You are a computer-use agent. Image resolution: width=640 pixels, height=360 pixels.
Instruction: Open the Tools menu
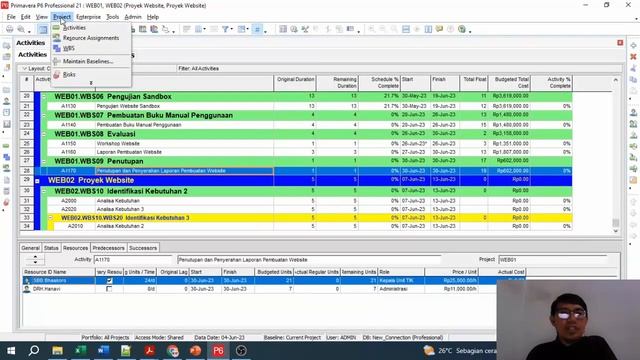click(112, 17)
